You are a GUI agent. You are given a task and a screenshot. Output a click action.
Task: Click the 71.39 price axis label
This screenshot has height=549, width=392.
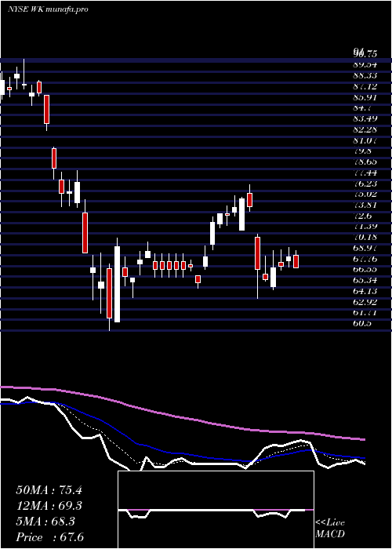[x=365, y=227]
